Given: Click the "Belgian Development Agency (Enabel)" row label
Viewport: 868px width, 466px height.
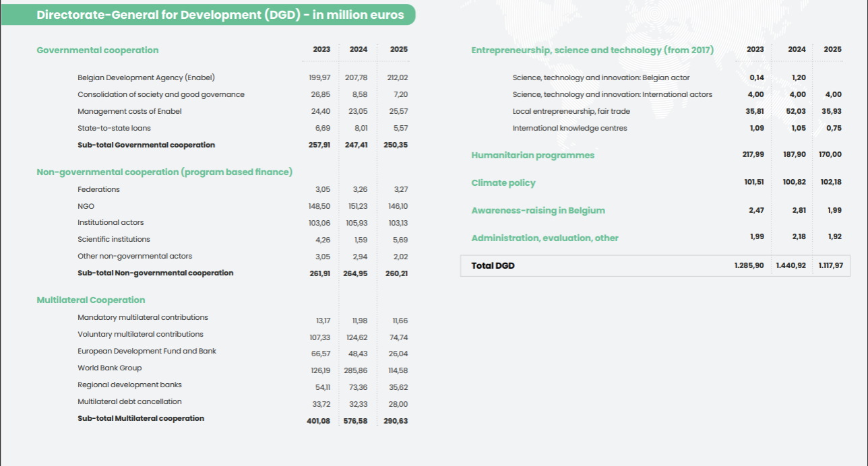Looking at the screenshot, I should coord(146,77).
